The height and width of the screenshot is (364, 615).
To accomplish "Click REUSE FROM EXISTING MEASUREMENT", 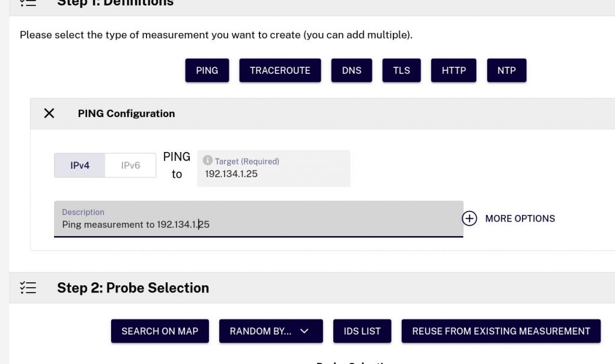I will pyautogui.click(x=501, y=331).
